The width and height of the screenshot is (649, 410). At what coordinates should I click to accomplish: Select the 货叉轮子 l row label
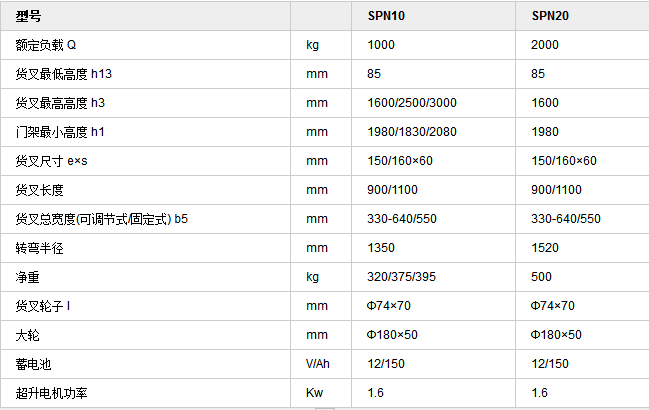coord(43,306)
